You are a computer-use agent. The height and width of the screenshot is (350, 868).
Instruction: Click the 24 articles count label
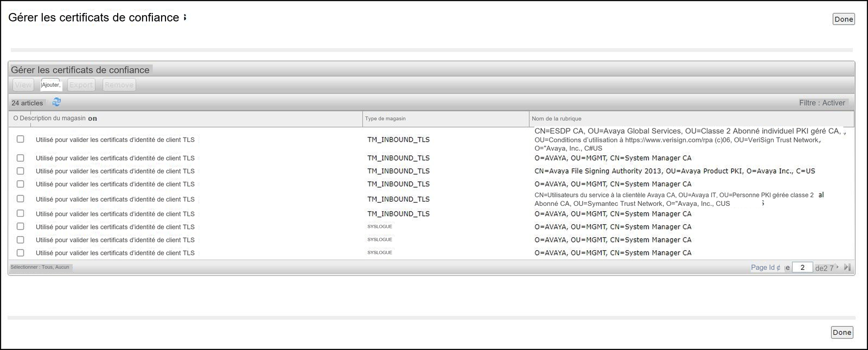pos(27,103)
